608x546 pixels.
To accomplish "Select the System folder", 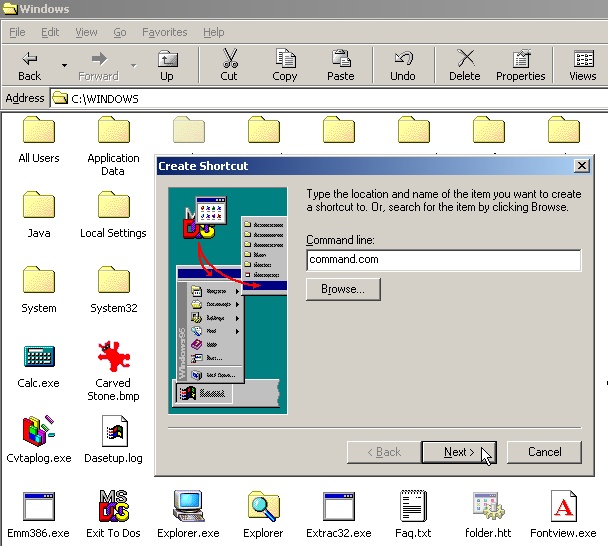I will (39, 290).
